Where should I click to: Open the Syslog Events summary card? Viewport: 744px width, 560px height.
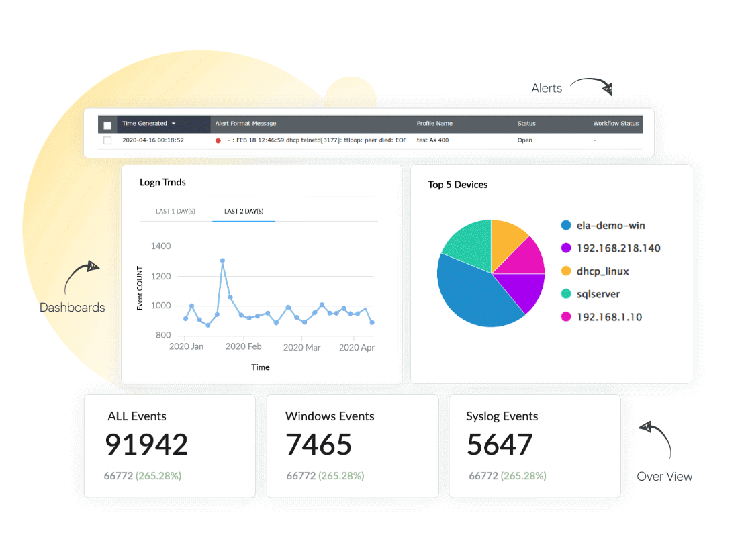[534, 446]
